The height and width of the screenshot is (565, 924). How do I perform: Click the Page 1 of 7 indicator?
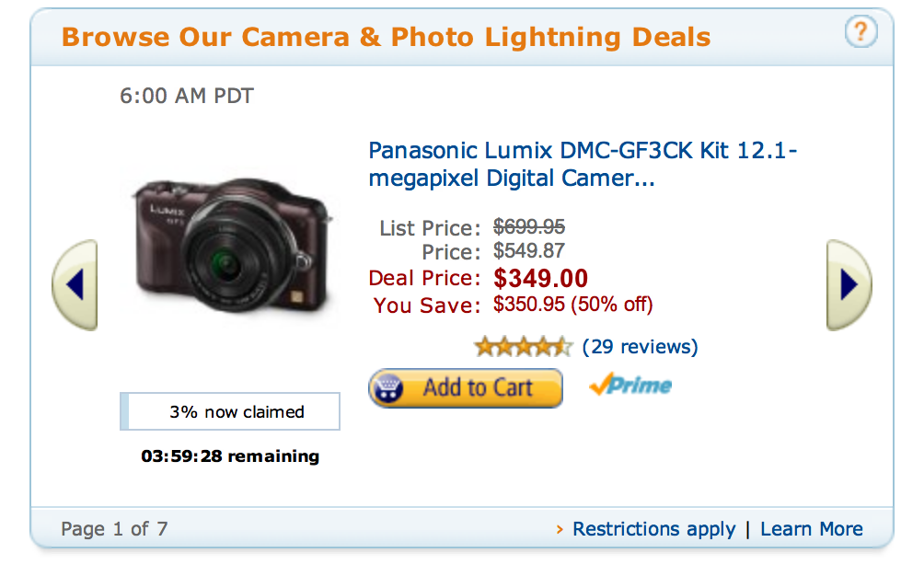pyautogui.click(x=114, y=529)
